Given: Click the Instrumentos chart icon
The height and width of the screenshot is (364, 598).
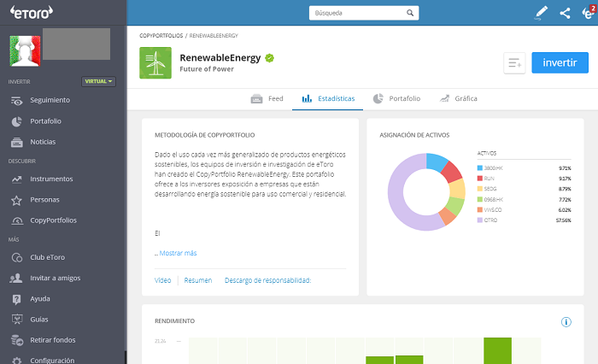Looking at the screenshot, I should coord(16,179).
